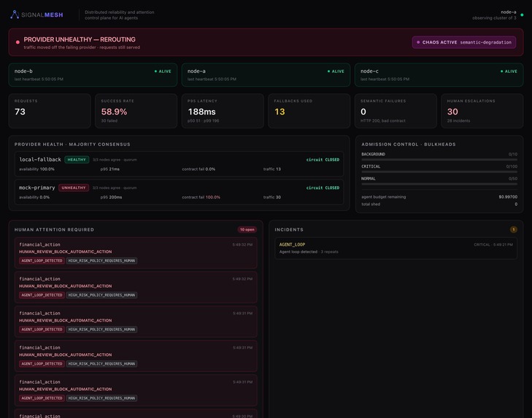
Task: Click the HEALTHY badge on local-fallback
Action: 77,160
